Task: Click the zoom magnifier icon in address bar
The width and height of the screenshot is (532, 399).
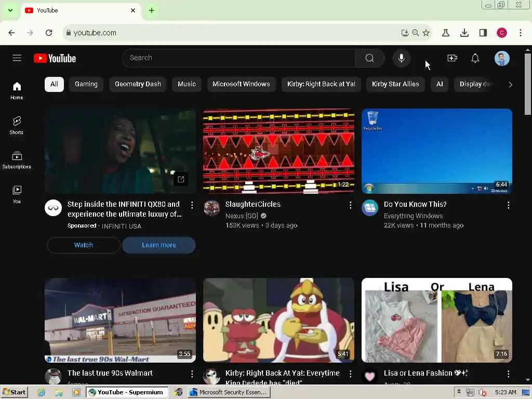Action: (416, 33)
